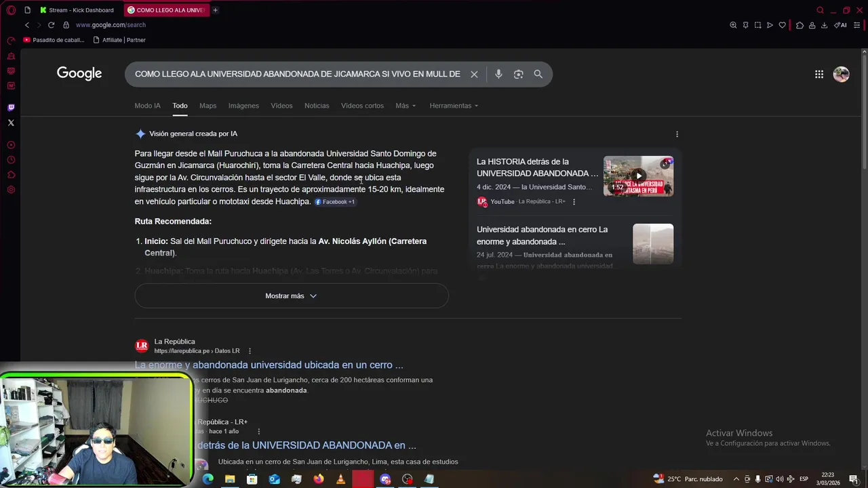Screen dimensions: 868x488
Task: Open Google account profile picture
Action: pos(841,74)
